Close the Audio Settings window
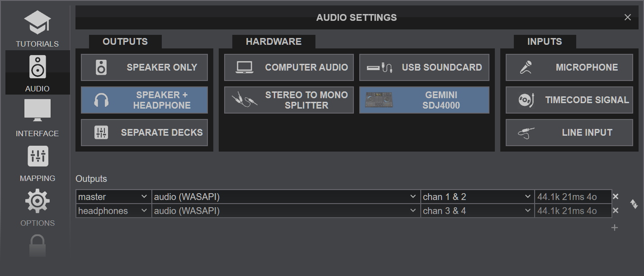 point(627,17)
